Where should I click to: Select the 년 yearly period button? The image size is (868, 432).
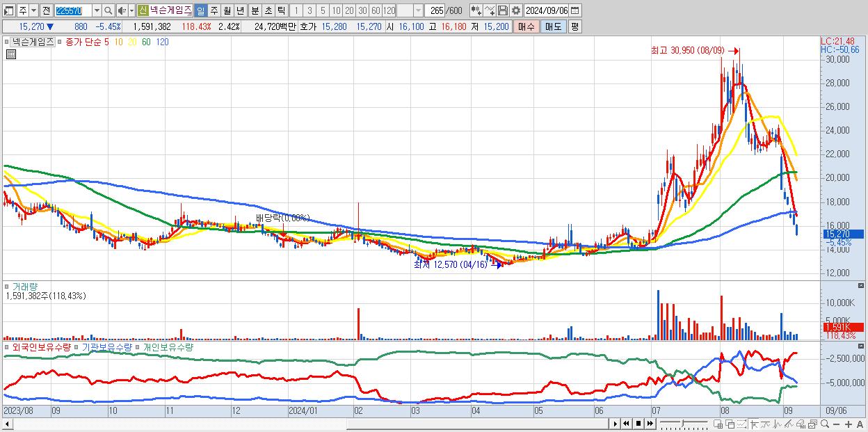tap(240, 10)
